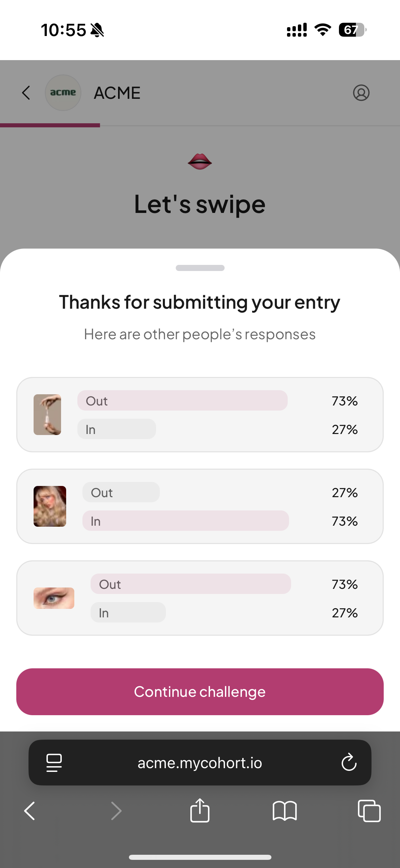The image size is (400, 868).
Task: Tap the acme round logo
Action: click(63, 93)
